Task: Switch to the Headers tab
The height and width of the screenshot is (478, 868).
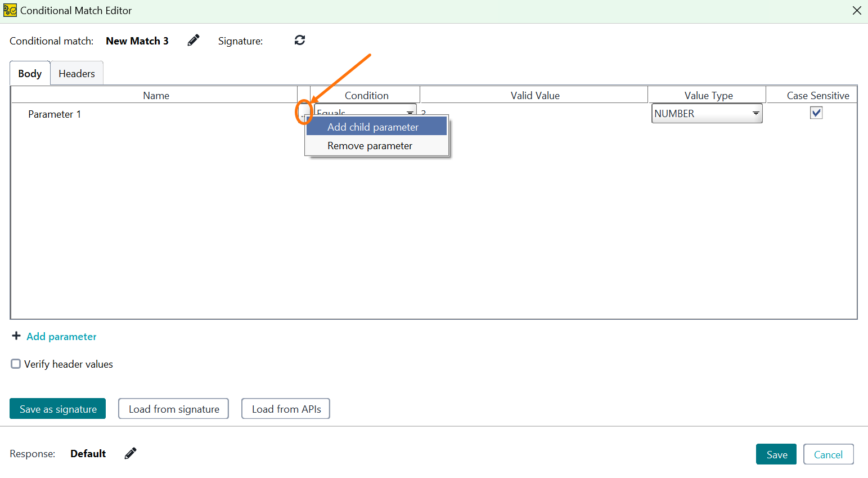Action: [x=77, y=73]
